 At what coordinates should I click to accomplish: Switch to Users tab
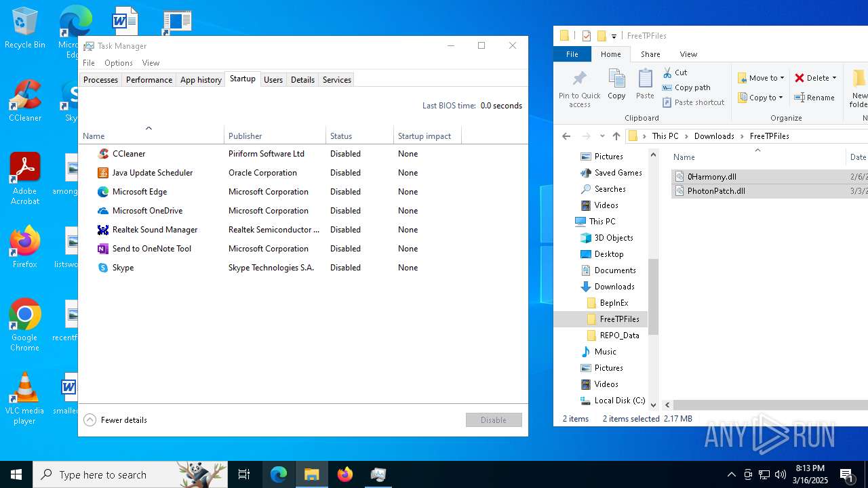[x=273, y=80]
